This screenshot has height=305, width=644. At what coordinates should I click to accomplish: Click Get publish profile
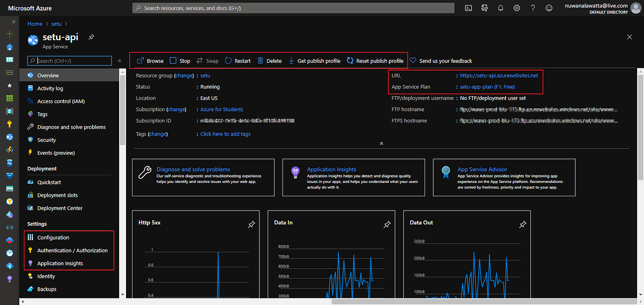314,61
